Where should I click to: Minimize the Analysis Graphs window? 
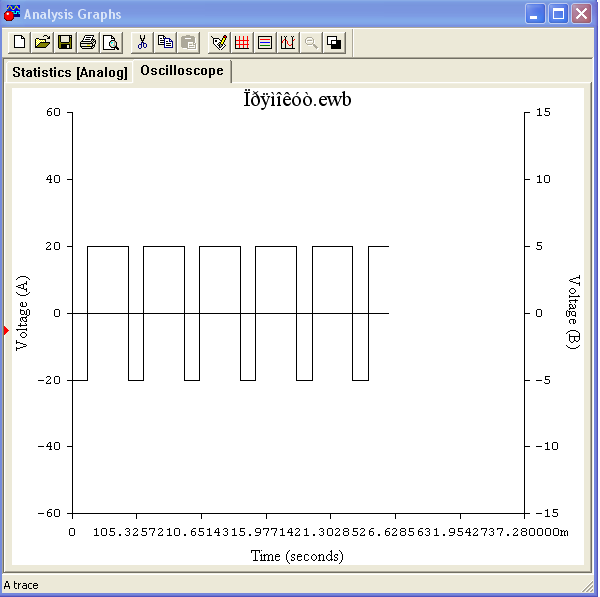coord(535,14)
